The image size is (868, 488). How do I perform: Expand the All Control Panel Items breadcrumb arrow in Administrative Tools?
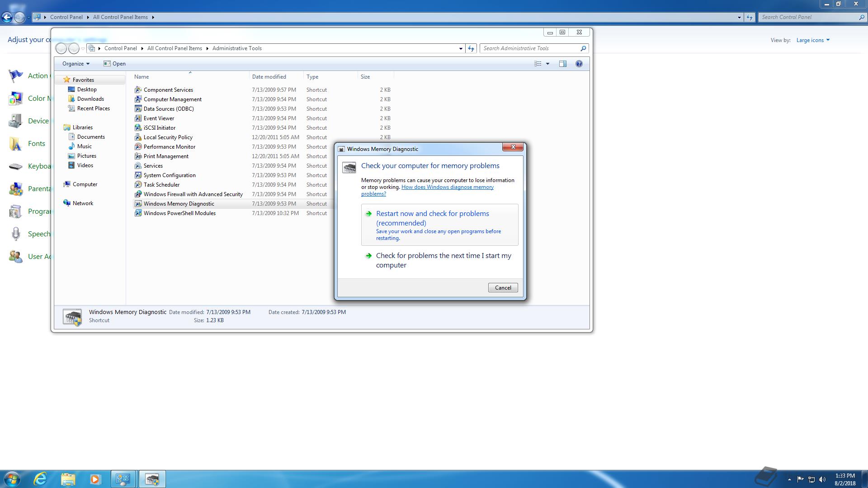207,48
